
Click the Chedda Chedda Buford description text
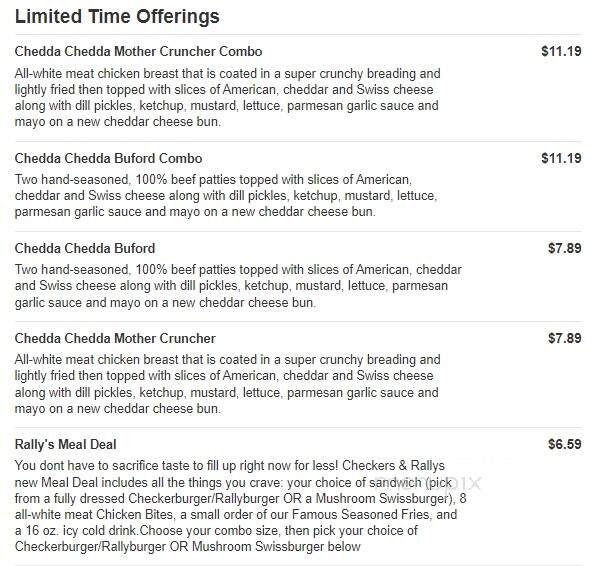[238, 286]
